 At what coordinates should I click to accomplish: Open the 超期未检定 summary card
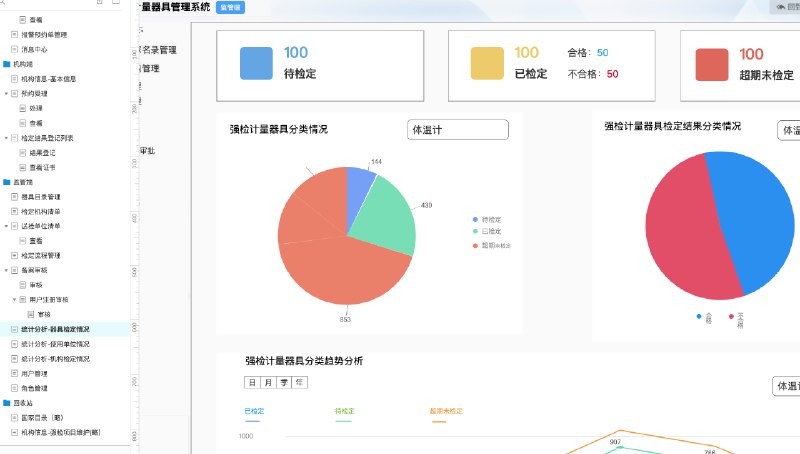tap(740, 66)
